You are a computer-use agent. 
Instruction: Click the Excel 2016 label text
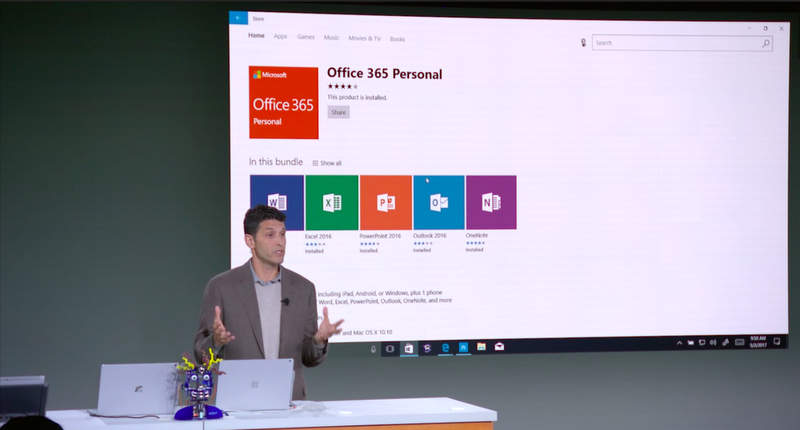(x=318, y=237)
